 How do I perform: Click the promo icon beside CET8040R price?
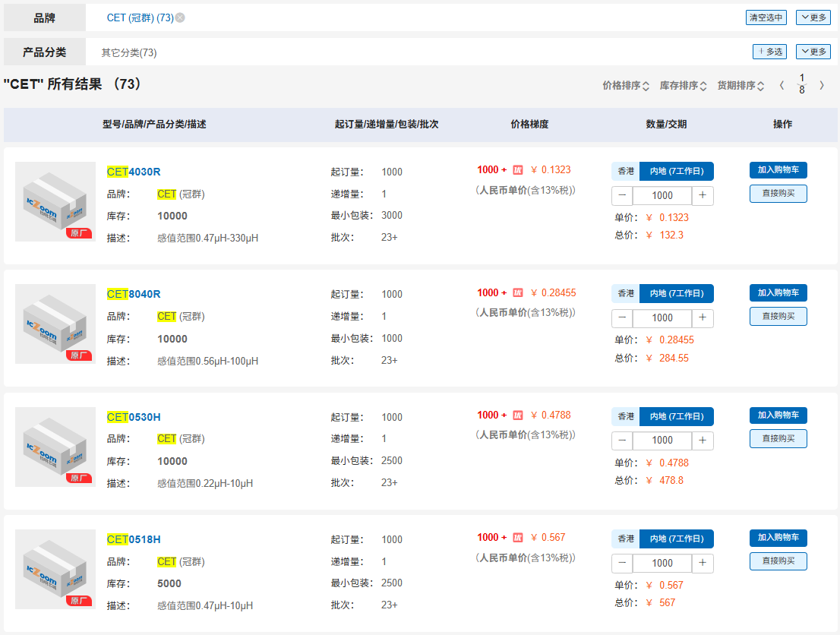point(517,292)
